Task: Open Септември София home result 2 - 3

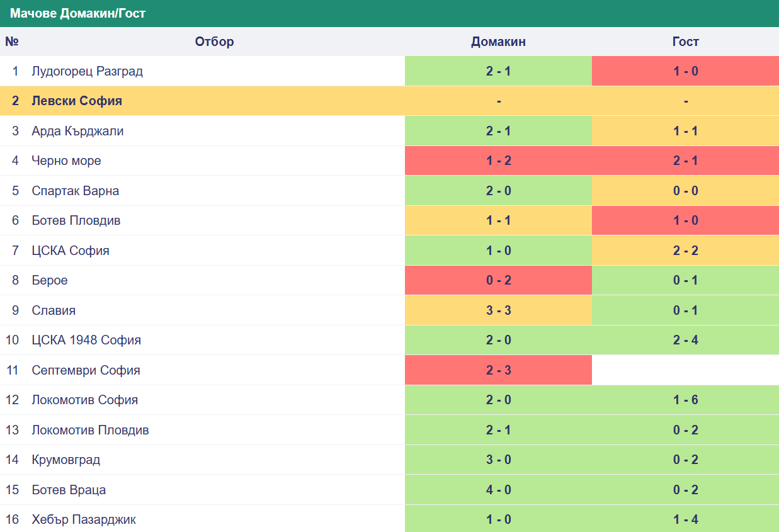Action: click(498, 370)
